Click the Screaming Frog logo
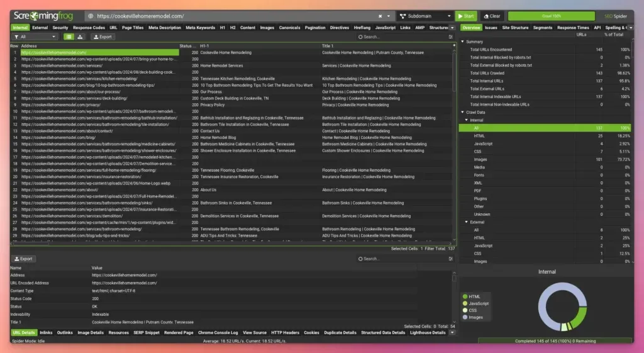The height and width of the screenshot is (353, 644). click(x=44, y=16)
